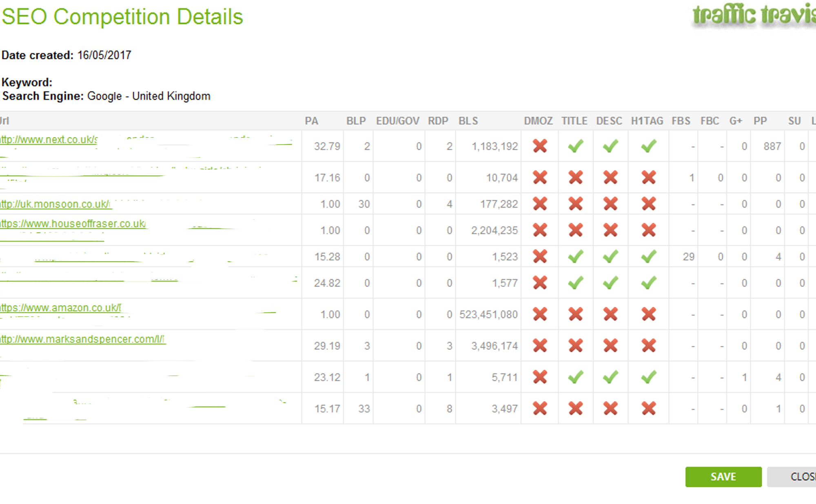Click the DESC red cross in the 17.16 PA row
The image size is (816, 504).
(610, 177)
